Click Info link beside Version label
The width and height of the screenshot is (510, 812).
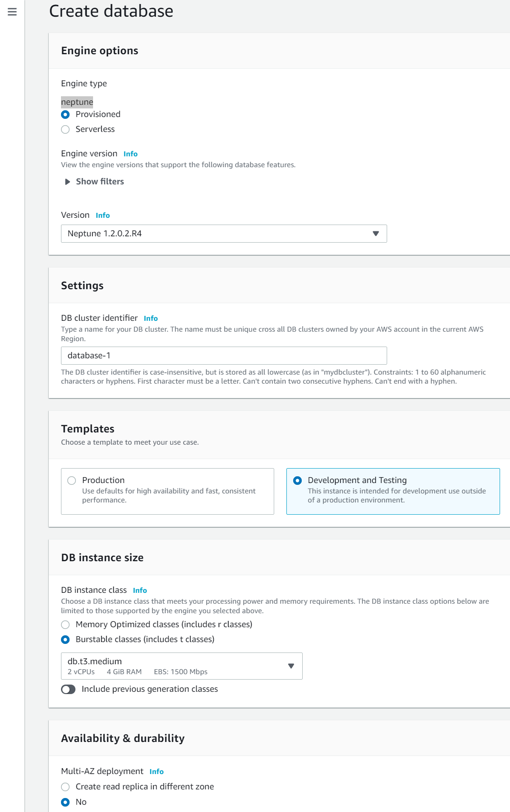pyautogui.click(x=103, y=216)
